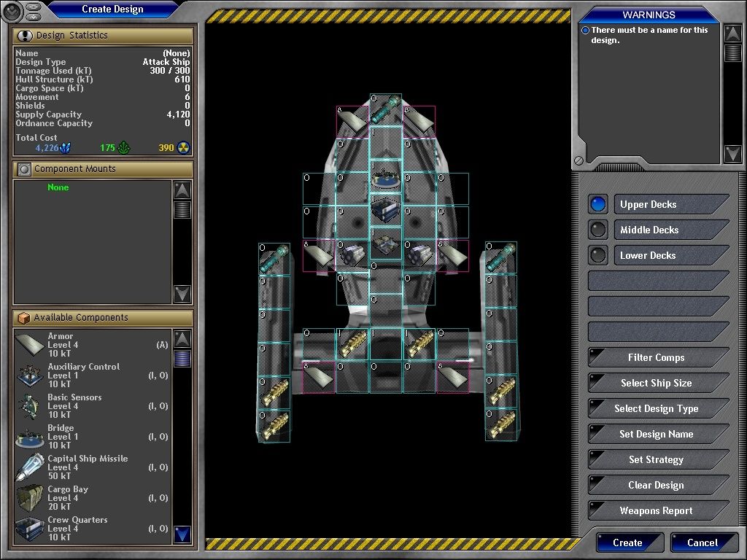747x560 pixels.
Task: Select the Lower Decks radio button
Action: 598,255
